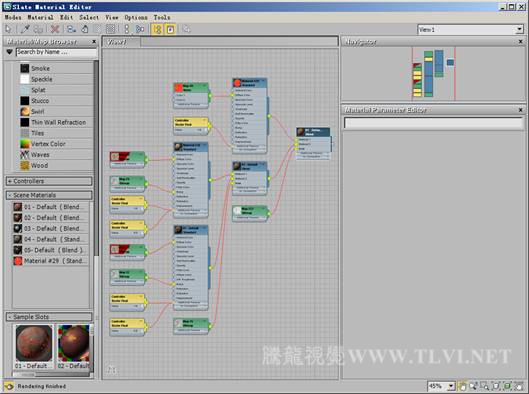Toggle Parameter Editor panel button
The image size is (529, 394).
click(x=171, y=29)
